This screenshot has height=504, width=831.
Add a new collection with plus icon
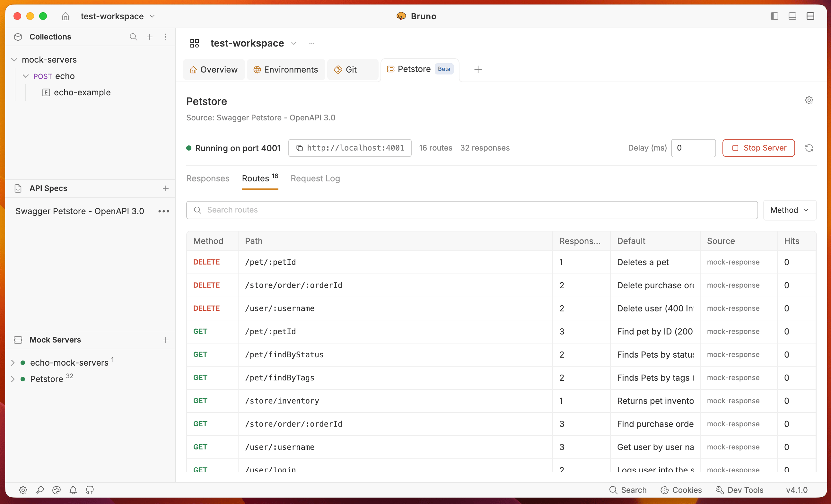tap(149, 37)
